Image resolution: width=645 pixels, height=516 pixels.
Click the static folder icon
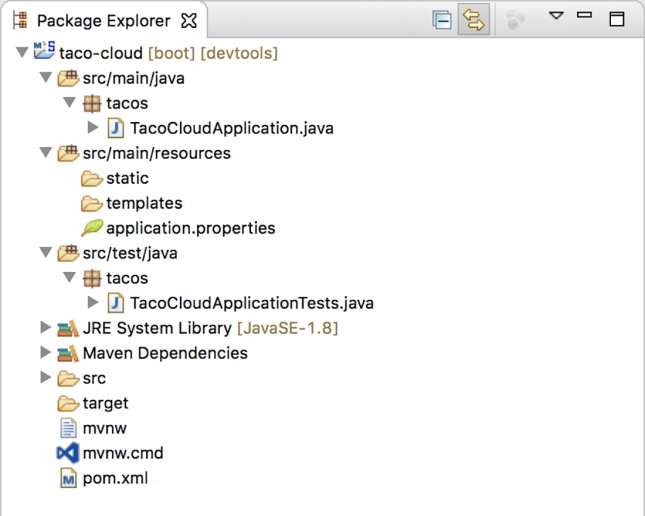coord(92,179)
